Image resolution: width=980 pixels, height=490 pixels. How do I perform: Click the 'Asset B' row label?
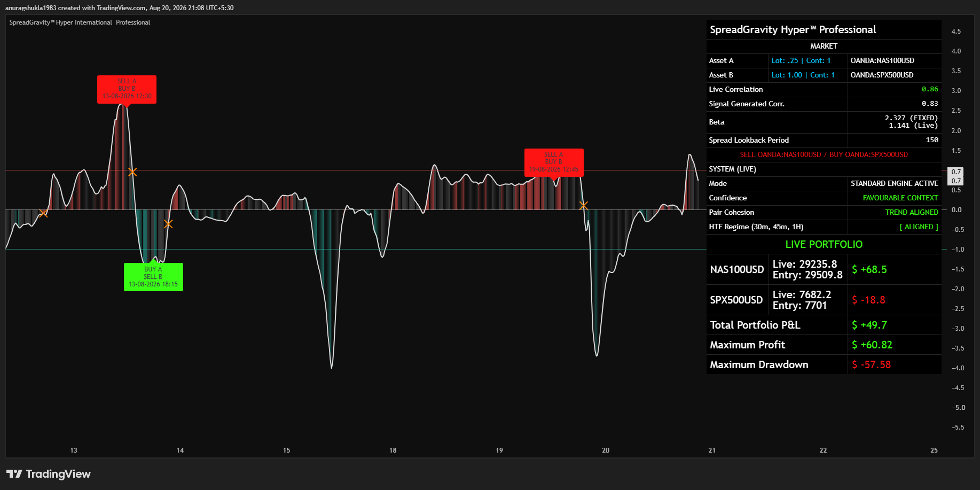click(721, 75)
